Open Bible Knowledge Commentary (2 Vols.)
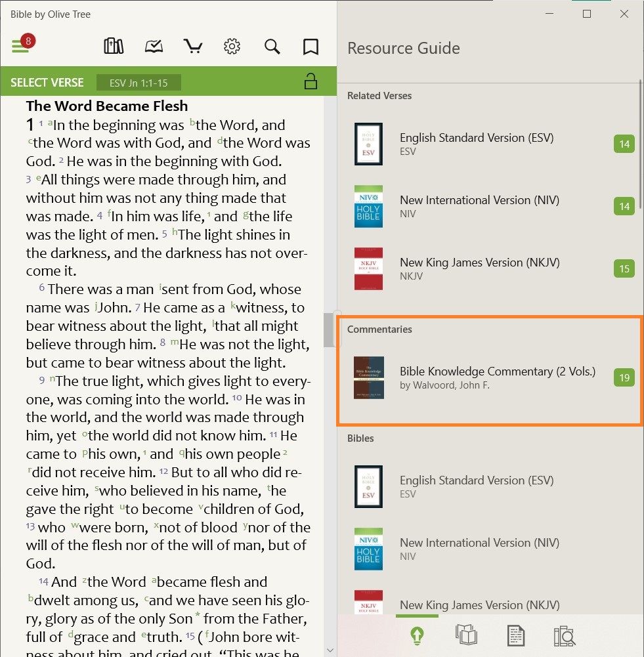The width and height of the screenshot is (644, 657). pyautogui.click(x=490, y=377)
